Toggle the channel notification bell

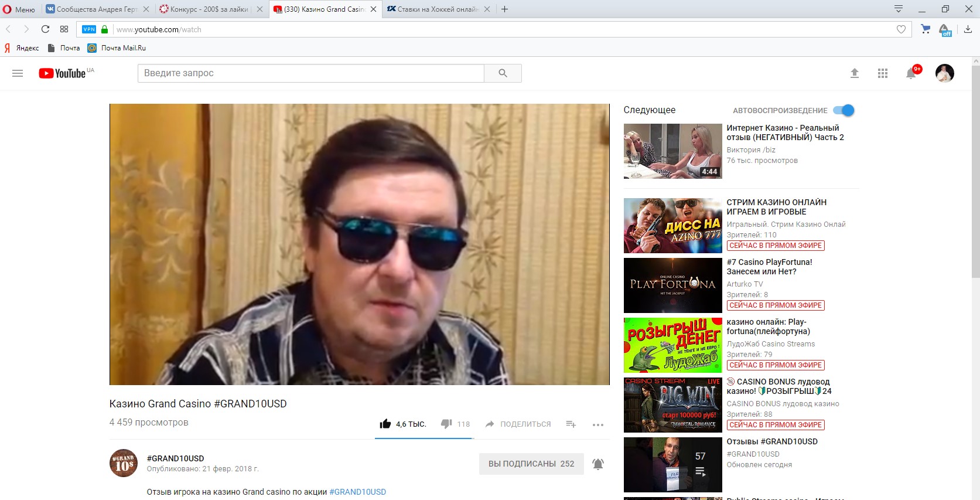[x=597, y=464]
